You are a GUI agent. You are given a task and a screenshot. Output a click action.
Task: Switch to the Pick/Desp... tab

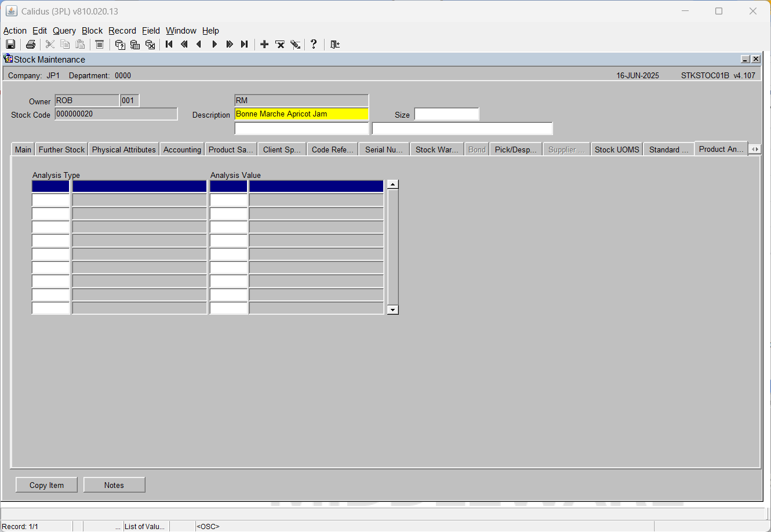(x=515, y=150)
